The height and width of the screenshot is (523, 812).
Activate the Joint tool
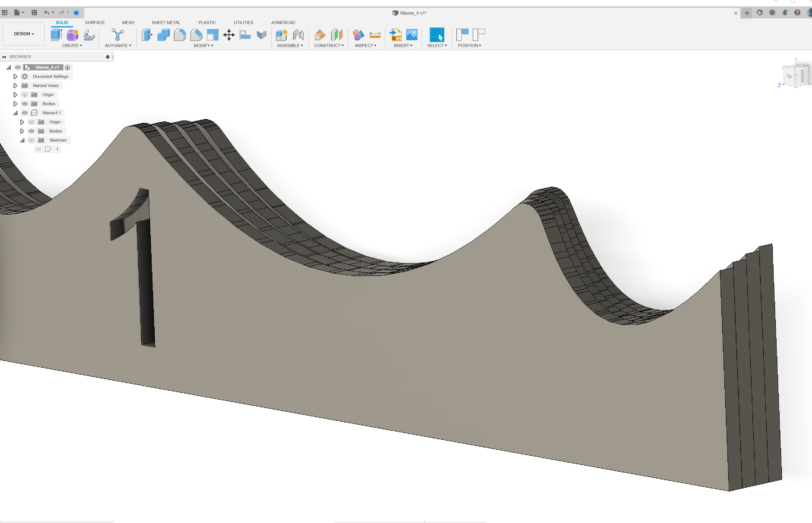click(x=299, y=35)
